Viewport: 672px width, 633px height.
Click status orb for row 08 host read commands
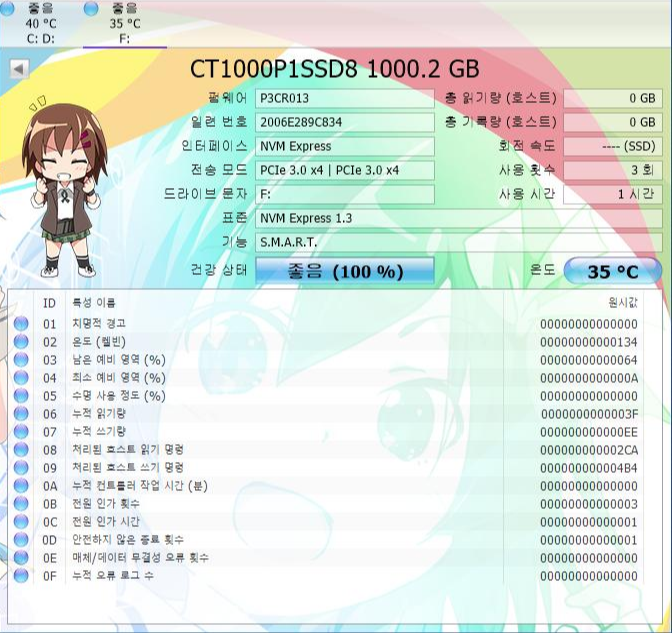click(21, 450)
